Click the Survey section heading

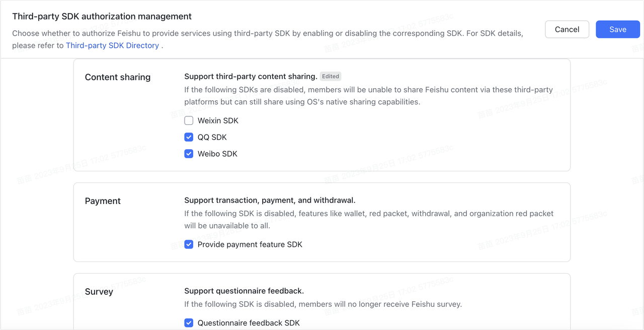(99, 291)
